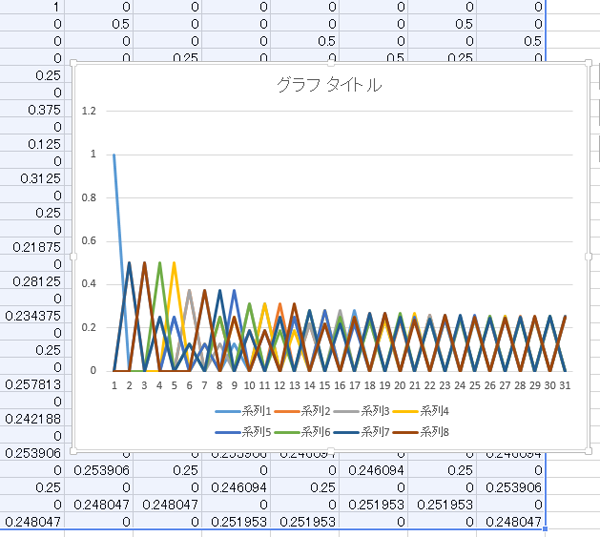The image size is (600, 537).
Task: Select legend entry 系列7
Action: click(x=362, y=433)
